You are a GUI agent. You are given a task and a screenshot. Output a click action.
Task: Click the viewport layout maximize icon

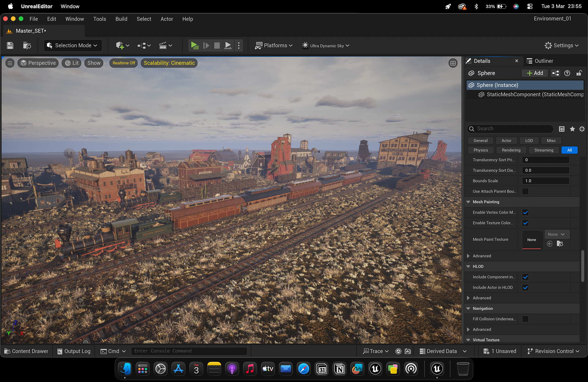pos(453,63)
